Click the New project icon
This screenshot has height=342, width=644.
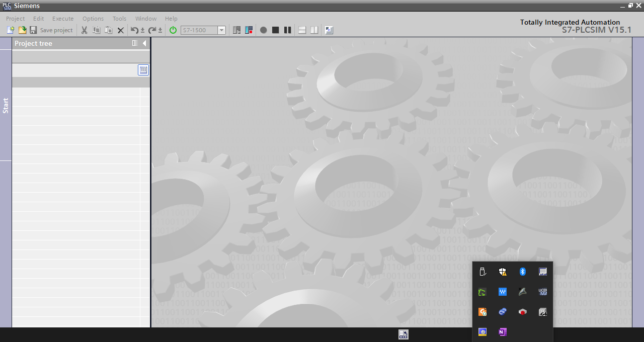click(x=11, y=30)
